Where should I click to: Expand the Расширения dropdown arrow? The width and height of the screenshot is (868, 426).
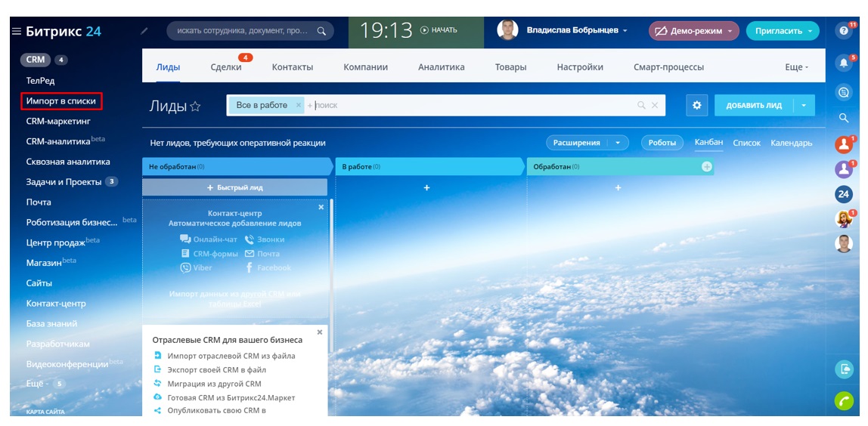tap(618, 143)
